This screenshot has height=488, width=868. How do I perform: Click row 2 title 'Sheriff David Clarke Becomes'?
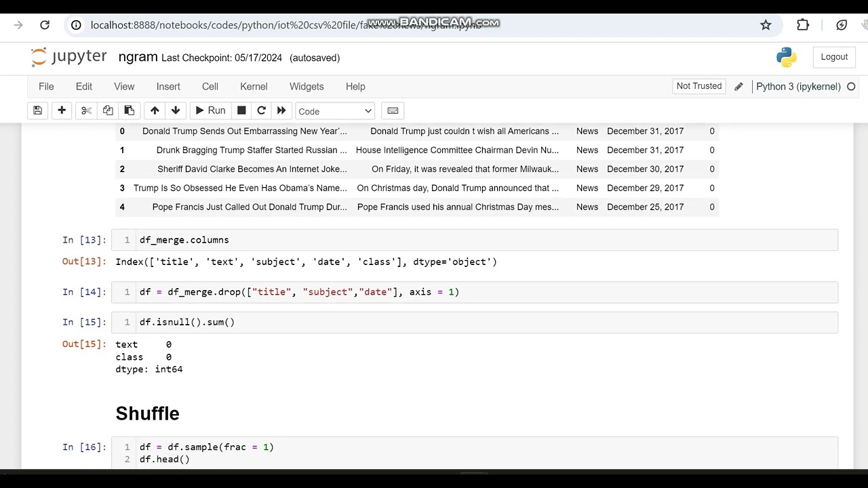pyautogui.click(x=252, y=169)
